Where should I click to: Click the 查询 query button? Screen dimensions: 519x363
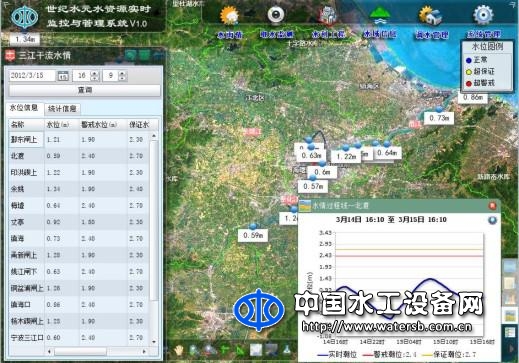pyautogui.click(x=85, y=90)
